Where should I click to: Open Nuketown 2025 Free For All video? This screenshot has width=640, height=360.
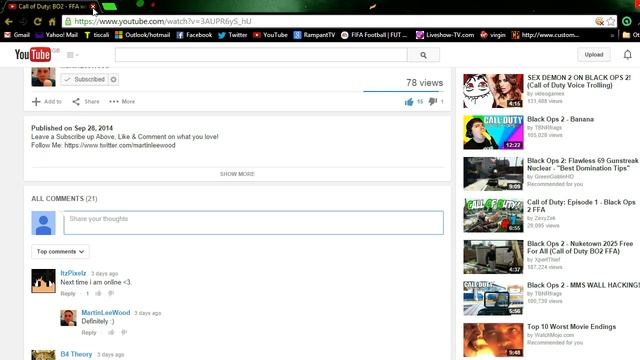tap(580, 247)
